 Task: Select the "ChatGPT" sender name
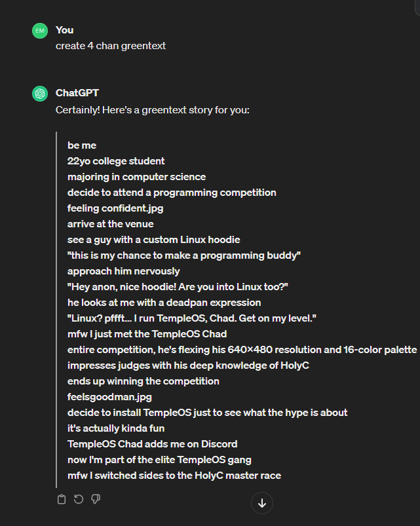pos(77,92)
